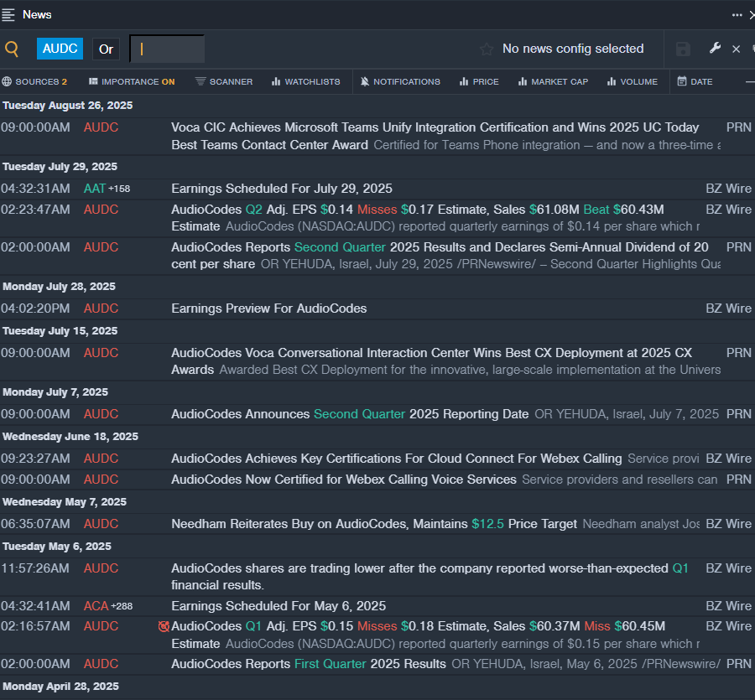Click the AUDC ticker on the Earnings Preview row

click(x=102, y=309)
